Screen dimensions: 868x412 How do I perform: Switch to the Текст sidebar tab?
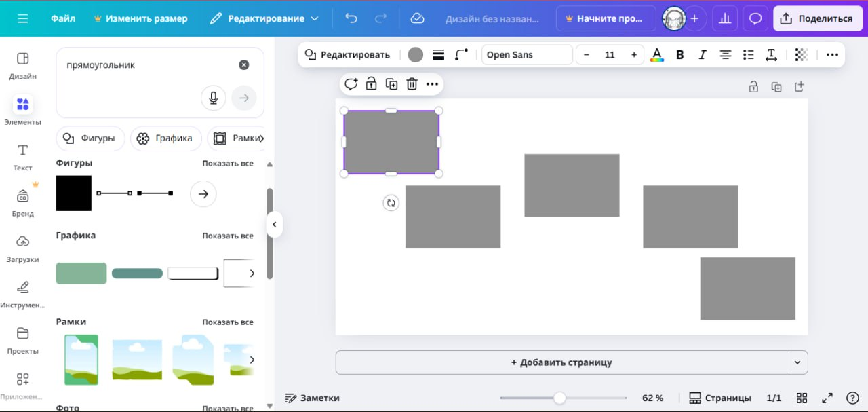click(x=22, y=157)
